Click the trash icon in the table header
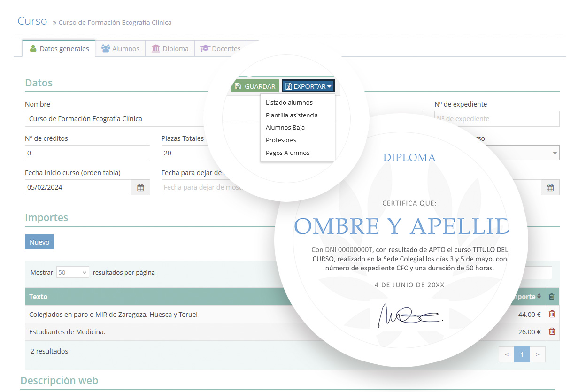The width and height of the screenshot is (586, 392). click(x=552, y=297)
